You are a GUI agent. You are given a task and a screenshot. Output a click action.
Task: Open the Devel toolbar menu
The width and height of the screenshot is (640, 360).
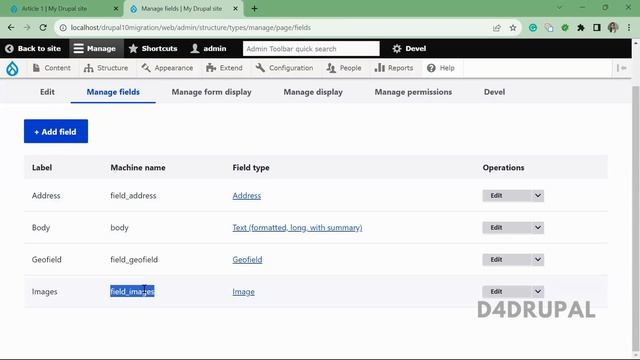[x=409, y=49]
